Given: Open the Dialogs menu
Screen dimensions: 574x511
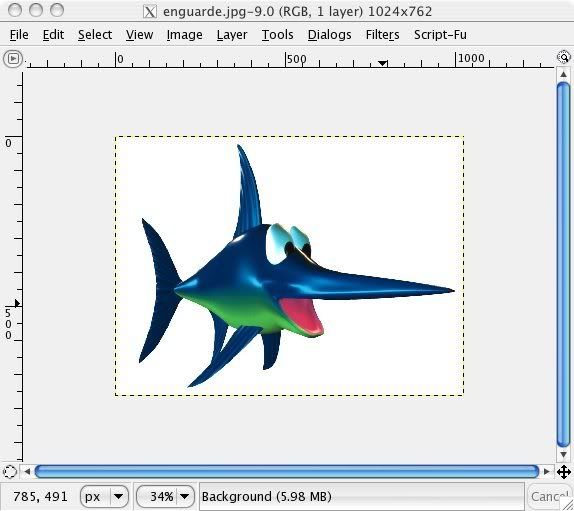Looking at the screenshot, I should 329,35.
